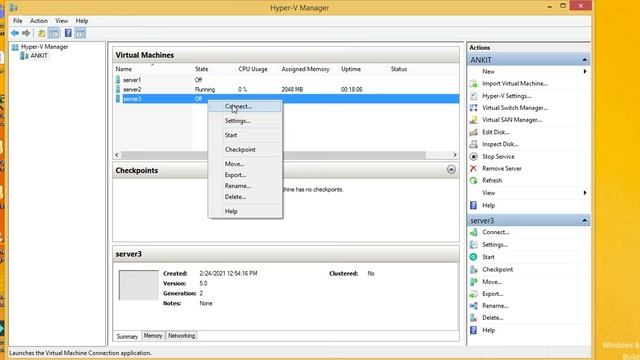This screenshot has height=360, width=640.
Task: Choose Export... in the context menu
Action: (x=245, y=175)
